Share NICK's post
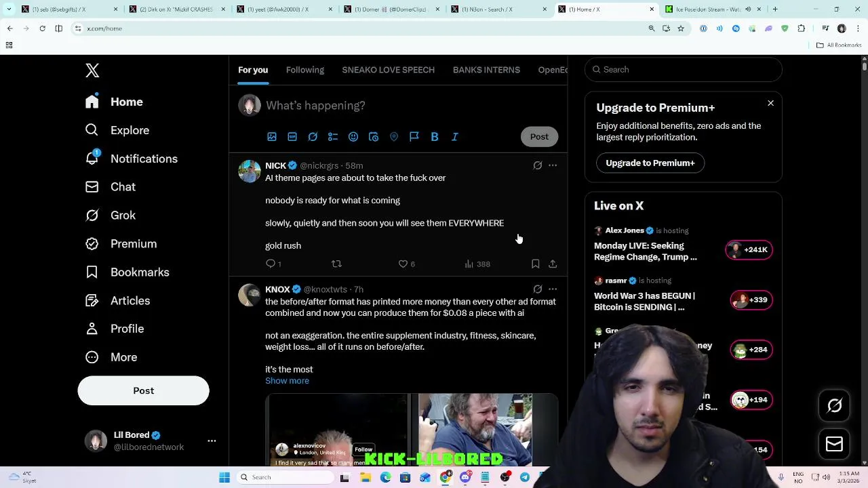The height and width of the screenshot is (488, 868). coord(553,264)
